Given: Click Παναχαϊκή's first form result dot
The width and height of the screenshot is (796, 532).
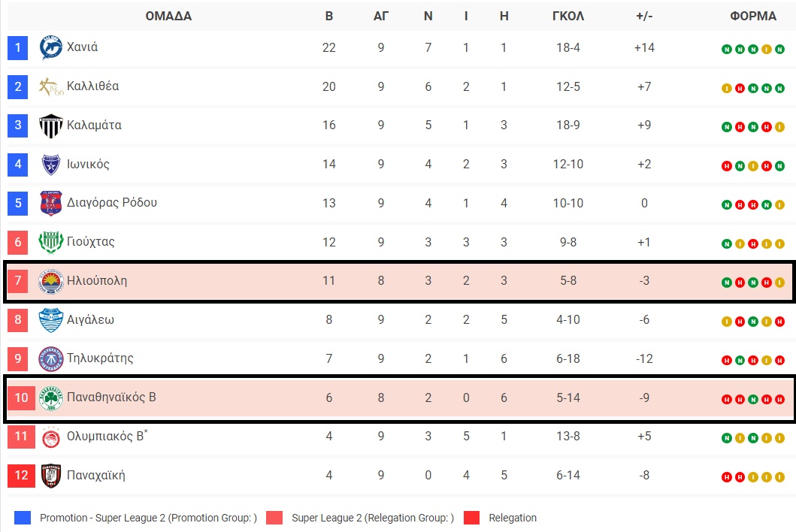Looking at the screenshot, I should pyautogui.click(x=727, y=477).
